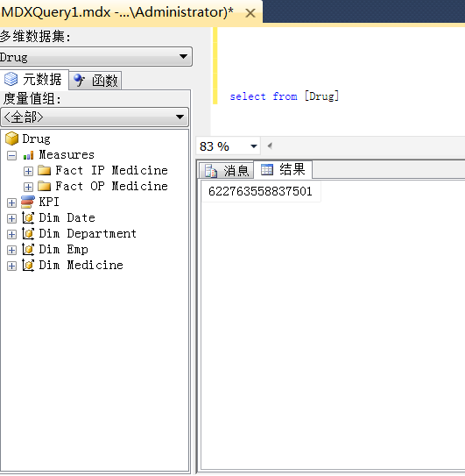Click the KPI stacked icon

tap(28, 202)
